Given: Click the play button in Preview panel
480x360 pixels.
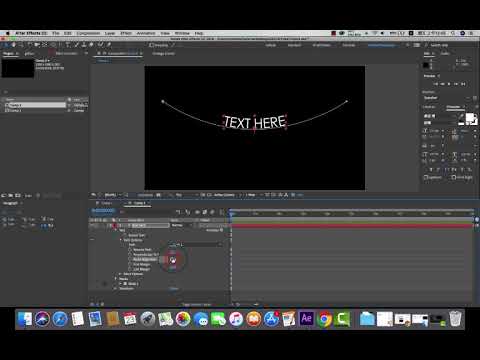Looking at the screenshot, I should click(x=449, y=84).
